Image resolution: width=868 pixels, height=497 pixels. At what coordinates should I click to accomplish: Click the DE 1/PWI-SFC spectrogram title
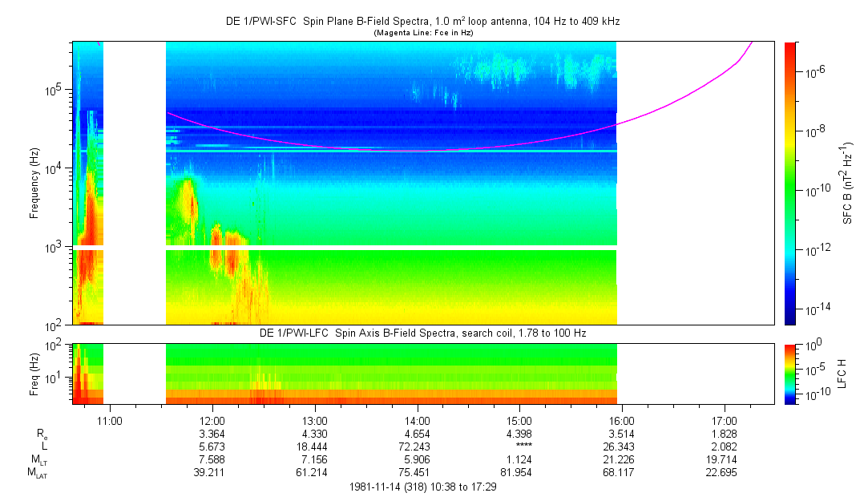pos(422,22)
